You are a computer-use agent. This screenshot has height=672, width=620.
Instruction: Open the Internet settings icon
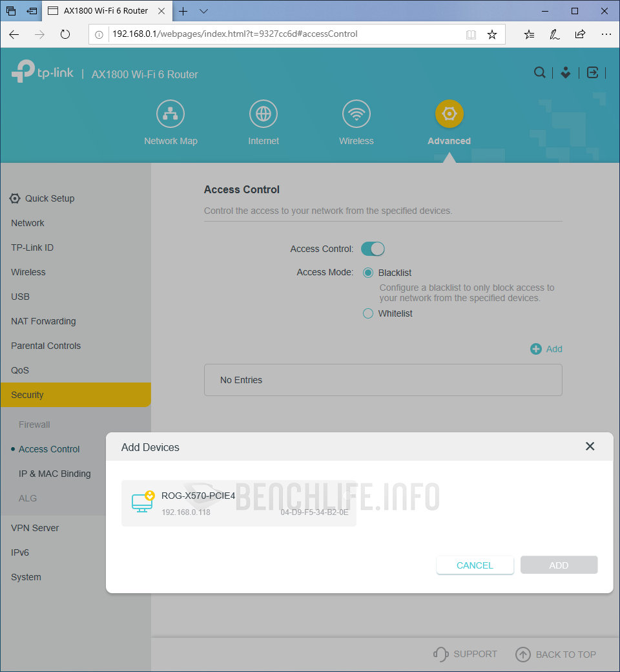click(263, 114)
